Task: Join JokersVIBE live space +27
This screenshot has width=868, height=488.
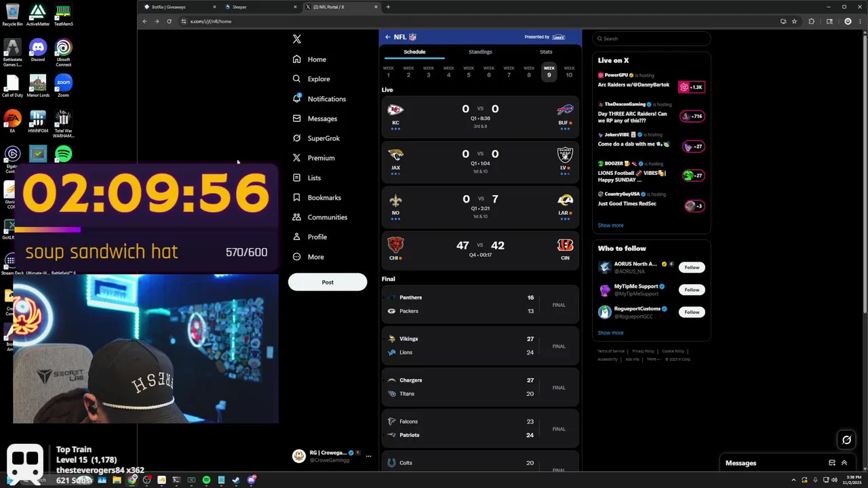Action: [x=694, y=146]
